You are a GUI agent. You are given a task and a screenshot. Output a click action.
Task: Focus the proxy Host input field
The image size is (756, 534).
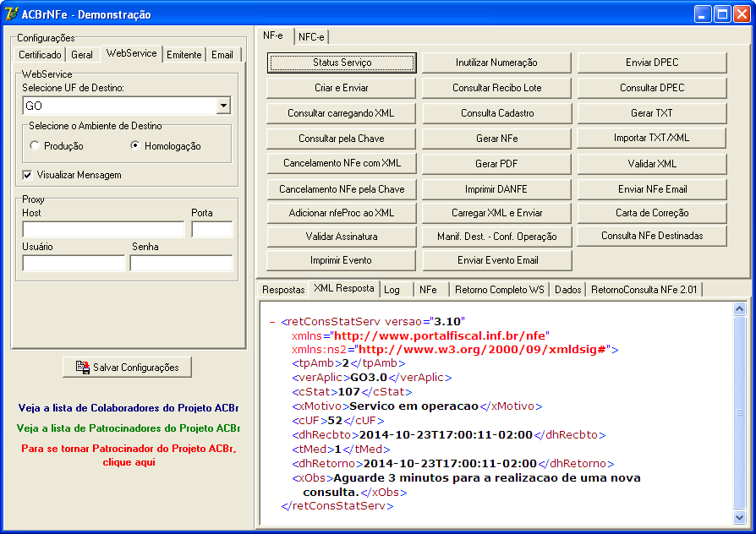103,230
